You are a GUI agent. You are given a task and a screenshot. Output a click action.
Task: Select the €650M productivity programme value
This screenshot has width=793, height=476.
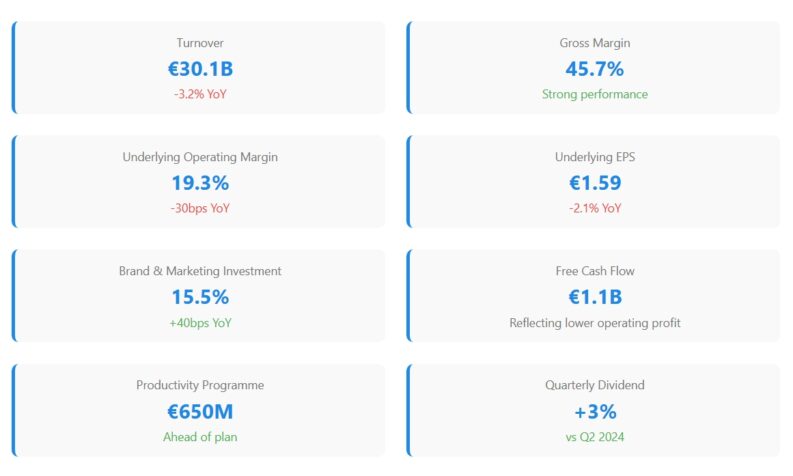coord(200,411)
